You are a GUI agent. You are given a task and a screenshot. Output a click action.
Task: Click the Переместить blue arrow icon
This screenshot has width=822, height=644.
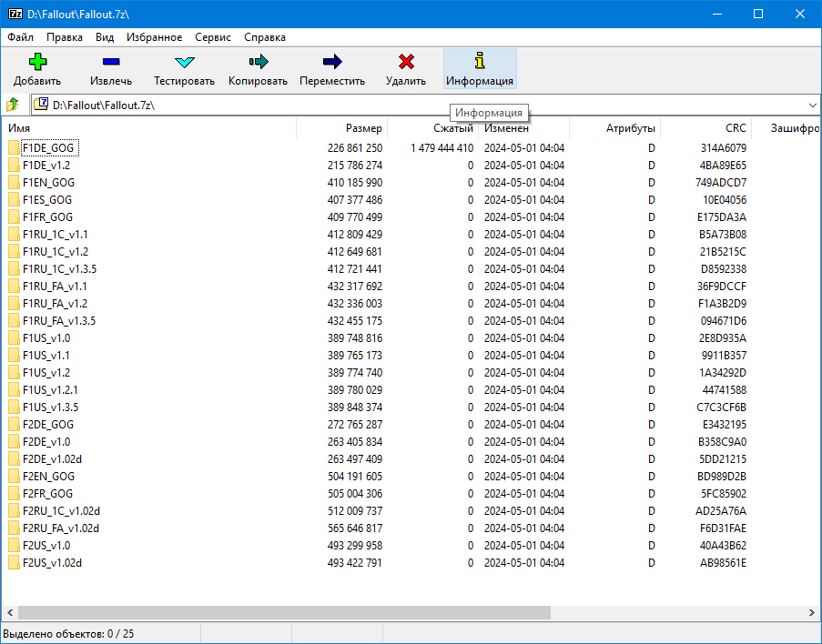pos(332,62)
